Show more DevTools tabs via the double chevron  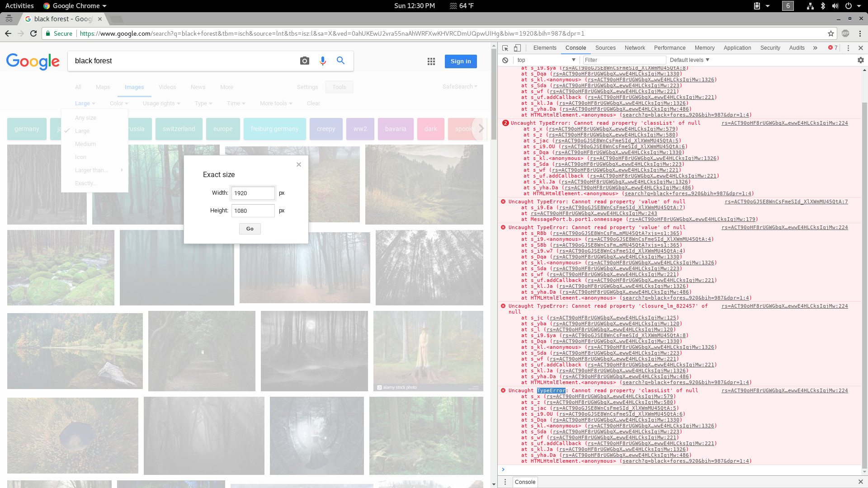pos(815,48)
